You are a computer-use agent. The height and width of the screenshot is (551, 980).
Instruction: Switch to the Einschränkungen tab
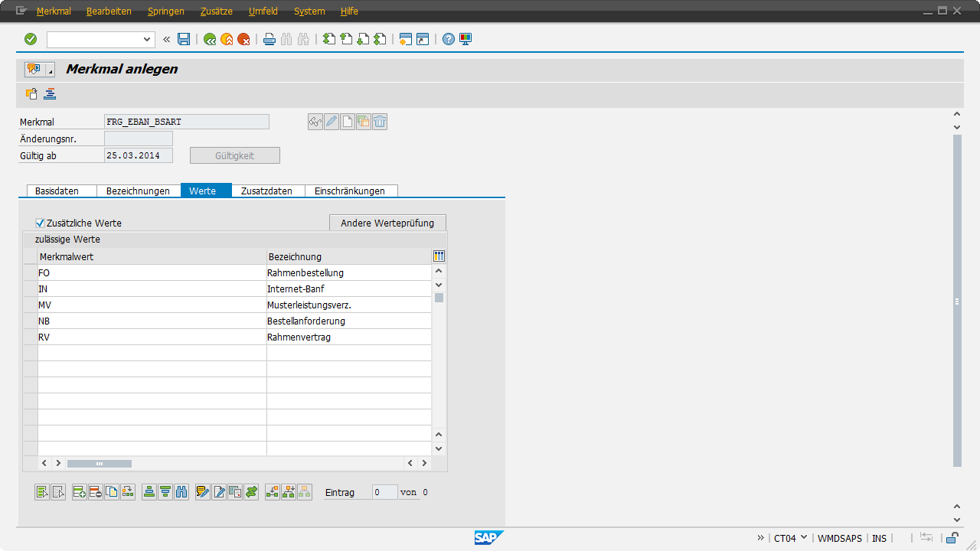[x=350, y=191]
